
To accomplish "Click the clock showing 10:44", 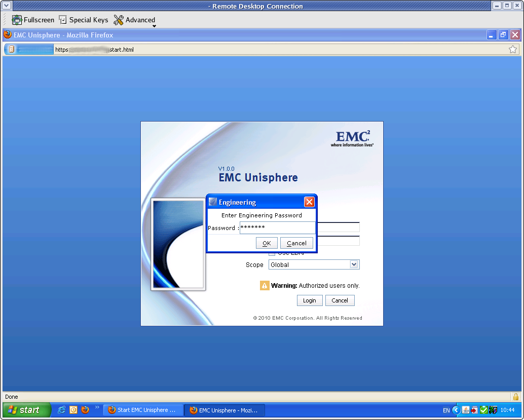I will click(x=507, y=410).
